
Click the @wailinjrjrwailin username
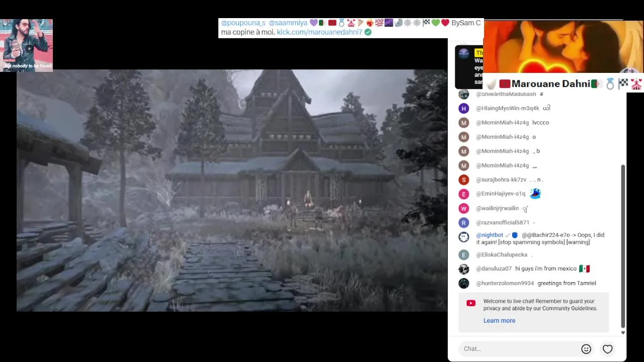tap(498, 209)
